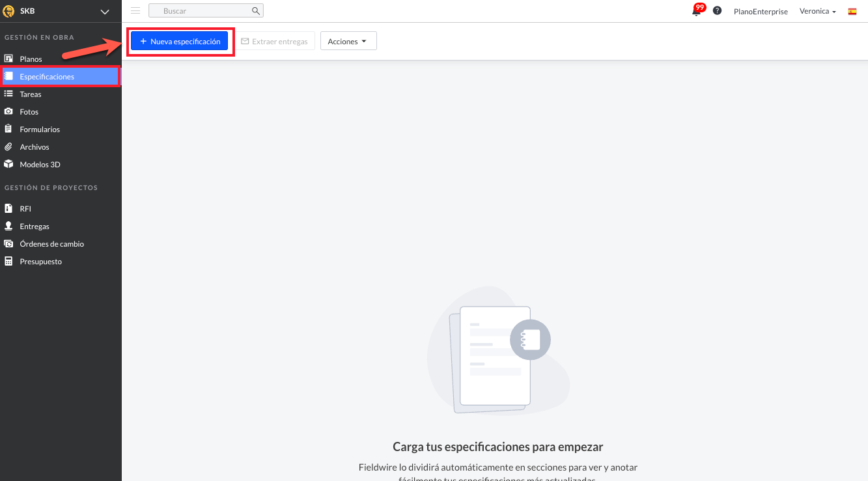Click the search magnifying glass icon

256,11
